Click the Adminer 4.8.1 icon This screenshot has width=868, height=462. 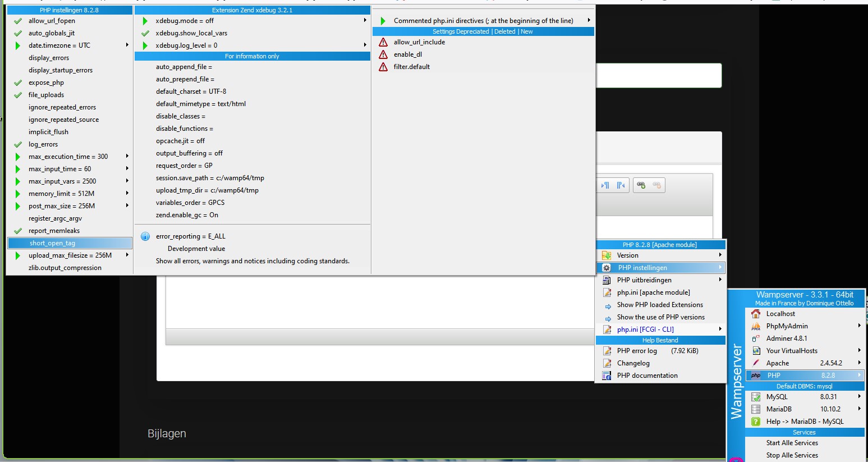[756, 339]
